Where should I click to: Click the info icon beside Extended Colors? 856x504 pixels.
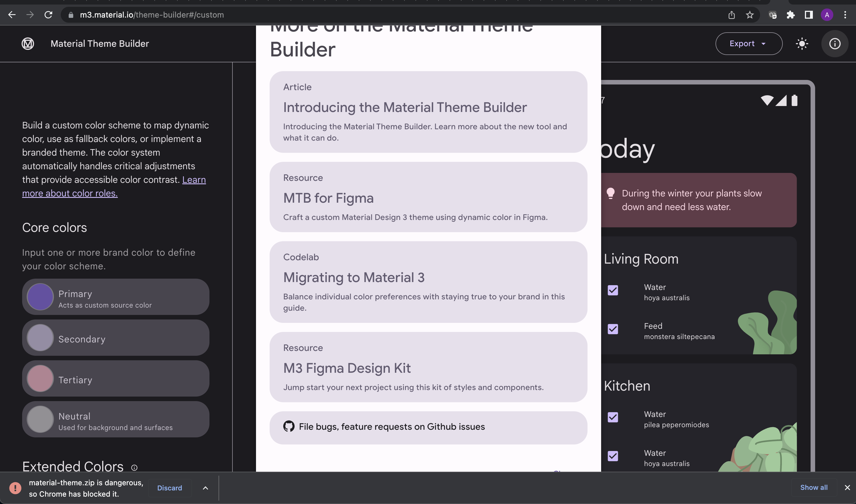134,467
